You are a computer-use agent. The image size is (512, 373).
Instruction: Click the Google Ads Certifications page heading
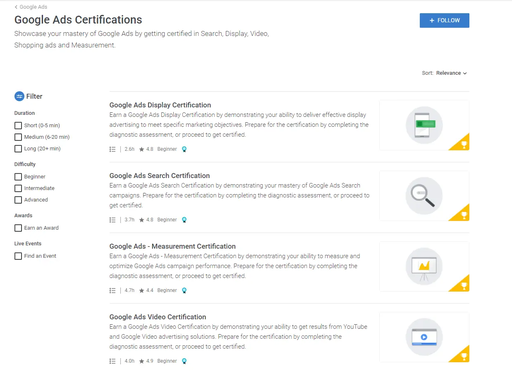78,20
